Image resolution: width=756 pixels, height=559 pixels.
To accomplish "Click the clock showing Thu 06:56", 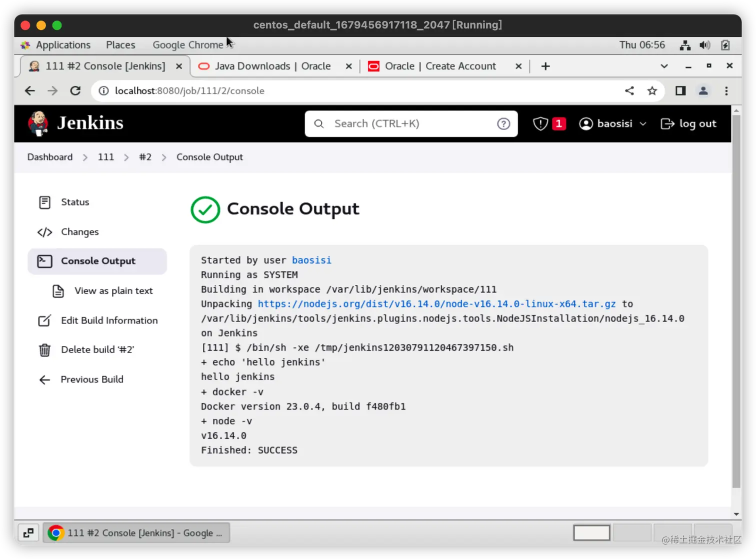I will [x=642, y=45].
